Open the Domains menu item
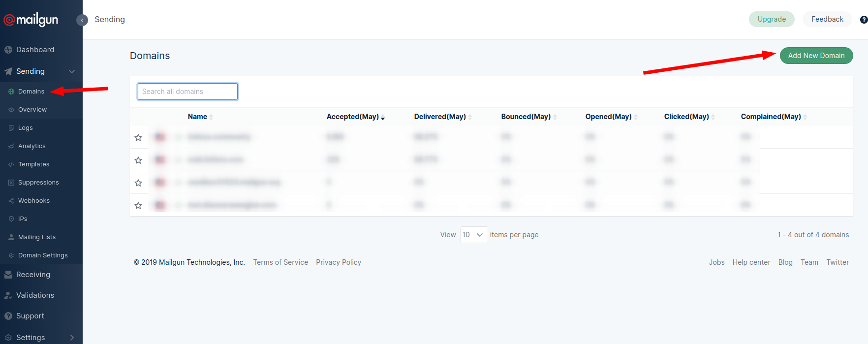 click(31, 92)
